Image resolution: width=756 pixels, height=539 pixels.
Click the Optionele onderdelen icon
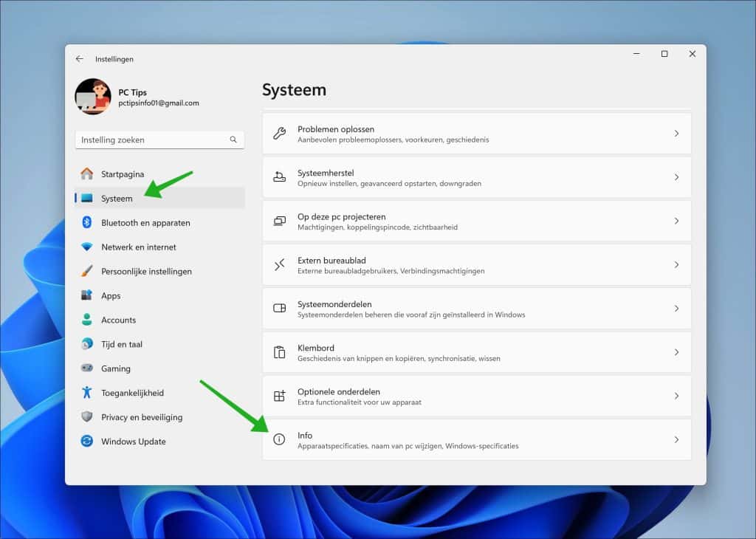coord(280,396)
